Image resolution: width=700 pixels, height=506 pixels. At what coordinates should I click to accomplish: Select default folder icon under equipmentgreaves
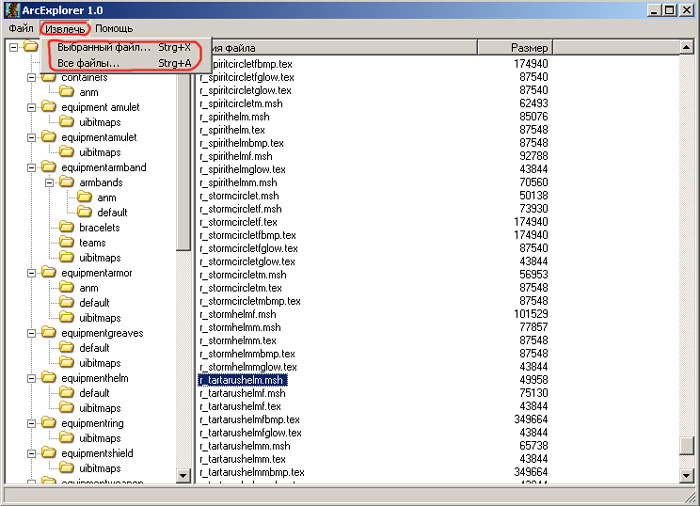(x=67, y=347)
